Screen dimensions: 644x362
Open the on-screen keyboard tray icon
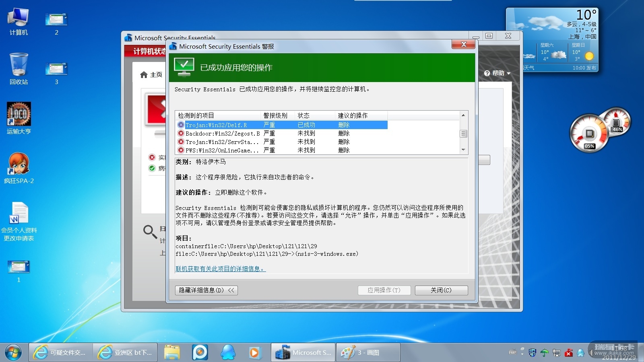pos(512,352)
